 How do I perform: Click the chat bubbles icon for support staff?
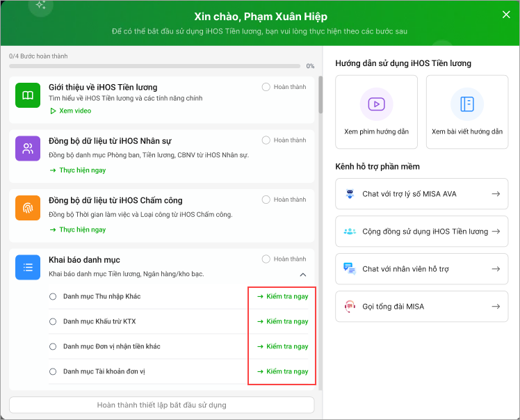350,268
